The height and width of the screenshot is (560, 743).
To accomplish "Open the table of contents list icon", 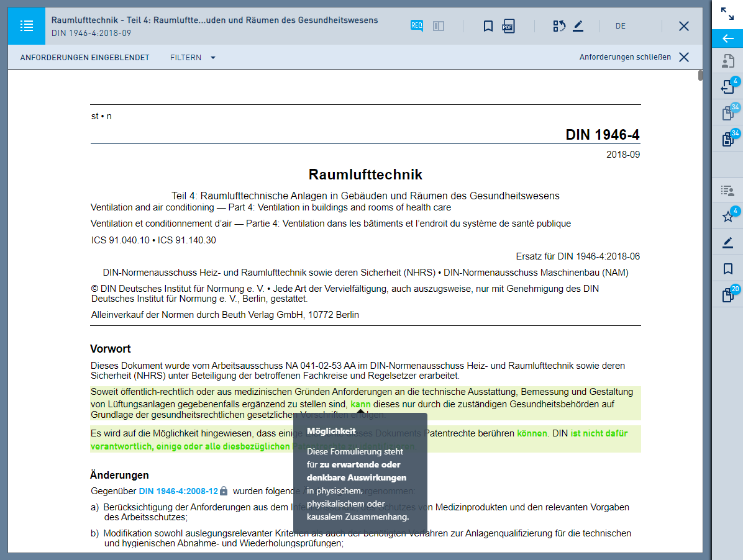I will point(27,26).
